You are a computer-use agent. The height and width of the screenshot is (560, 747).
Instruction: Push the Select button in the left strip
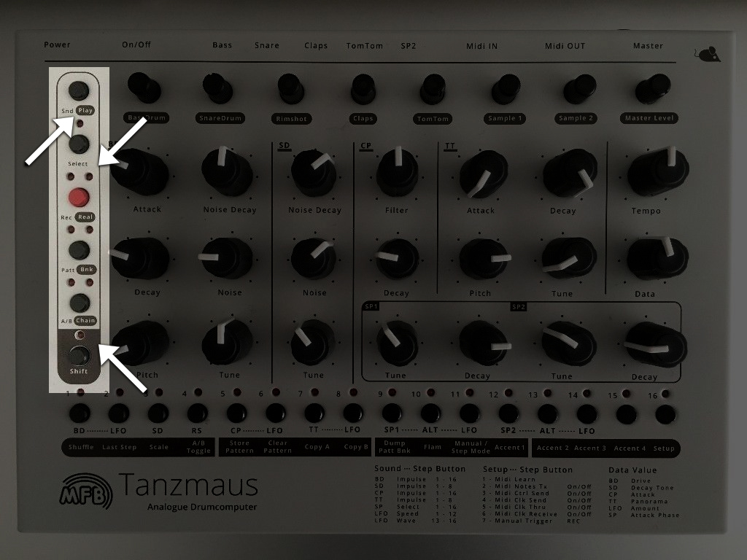pyautogui.click(x=79, y=144)
